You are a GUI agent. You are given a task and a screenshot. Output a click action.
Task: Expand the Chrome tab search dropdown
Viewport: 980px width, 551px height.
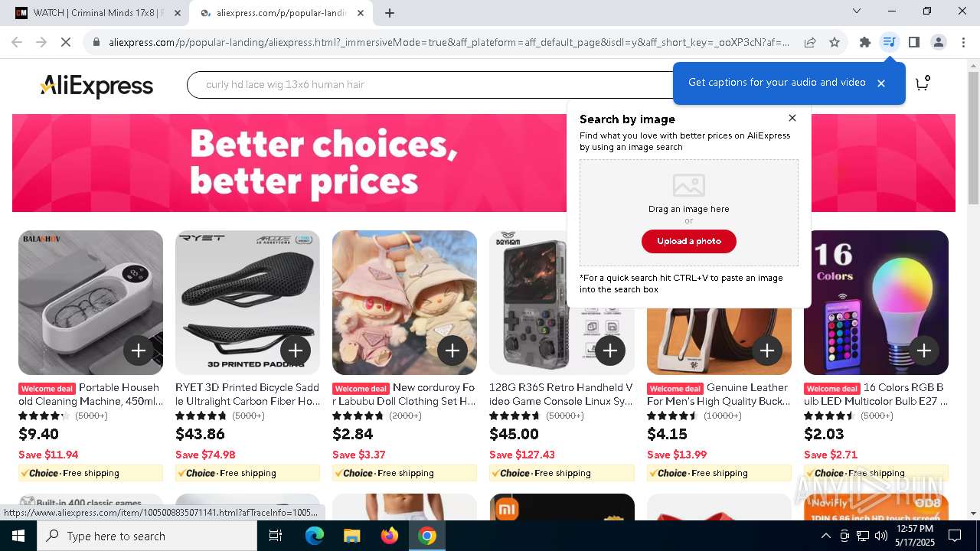tap(857, 11)
